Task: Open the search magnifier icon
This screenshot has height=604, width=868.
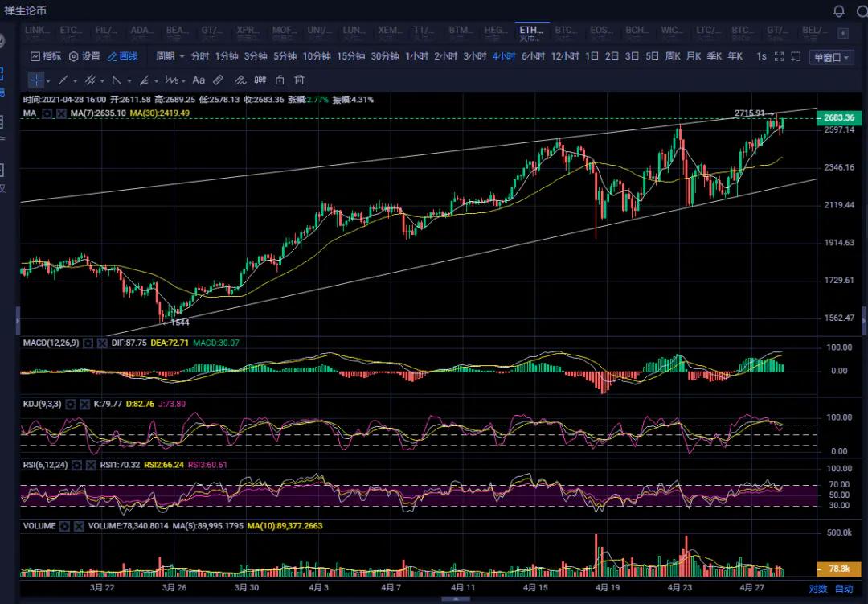Action: click(x=862, y=10)
